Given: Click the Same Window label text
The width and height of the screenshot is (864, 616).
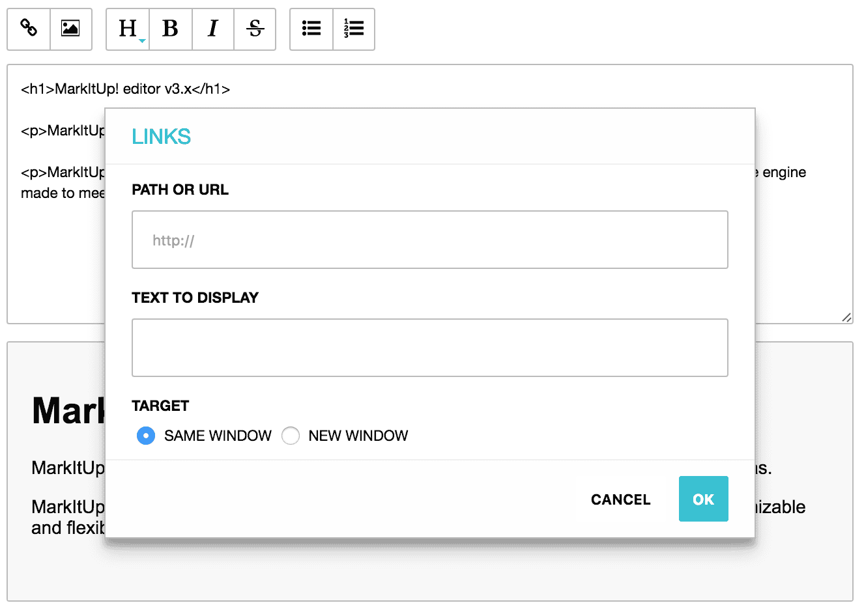Looking at the screenshot, I should pos(218,436).
